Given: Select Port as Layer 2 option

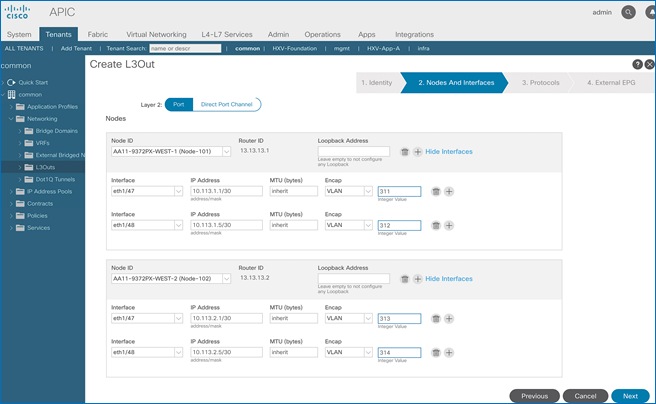Looking at the screenshot, I should [179, 104].
